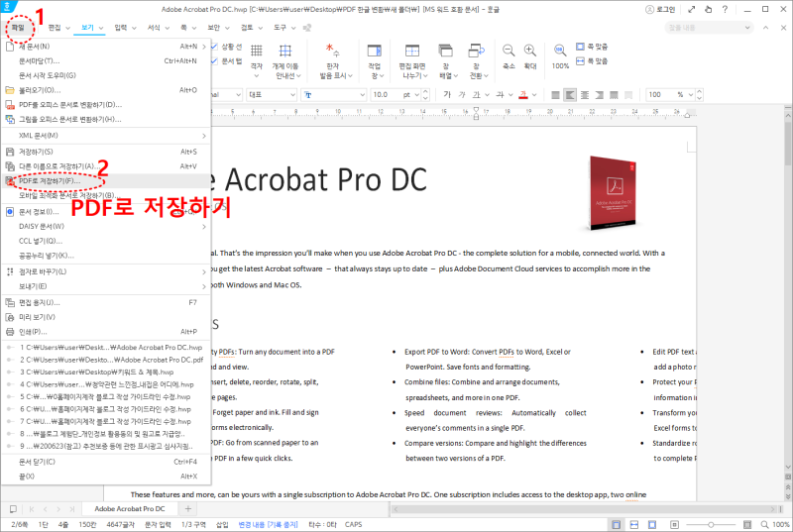The height and width of the screenshot is (532, 793).
Task: Select the right align icon
Action: pos(600,94)
